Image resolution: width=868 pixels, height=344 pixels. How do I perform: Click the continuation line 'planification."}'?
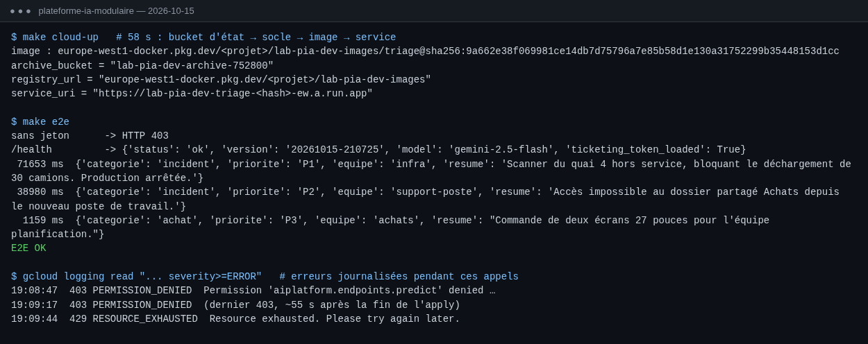pos(58,234)
